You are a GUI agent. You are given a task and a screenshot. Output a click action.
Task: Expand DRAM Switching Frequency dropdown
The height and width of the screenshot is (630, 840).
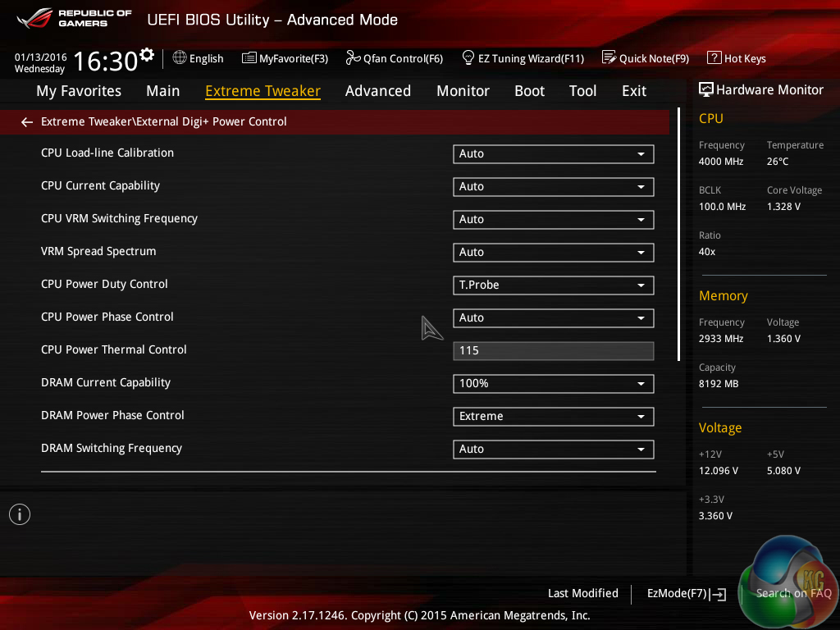(554, 449)
